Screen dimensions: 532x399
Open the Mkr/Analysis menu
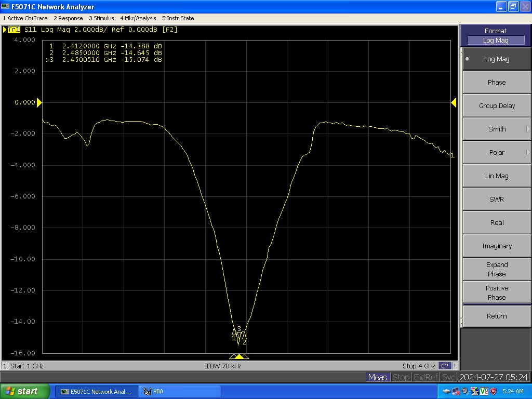coord(138,18)
